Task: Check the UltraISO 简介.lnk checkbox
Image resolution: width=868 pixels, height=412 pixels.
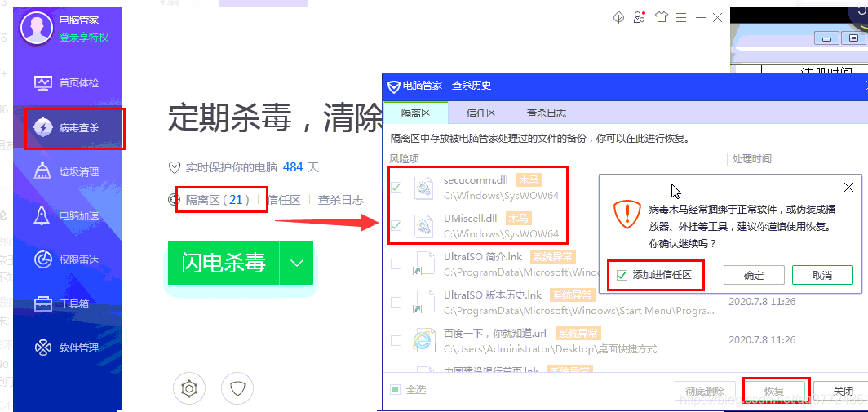Action: coord(396,264)
